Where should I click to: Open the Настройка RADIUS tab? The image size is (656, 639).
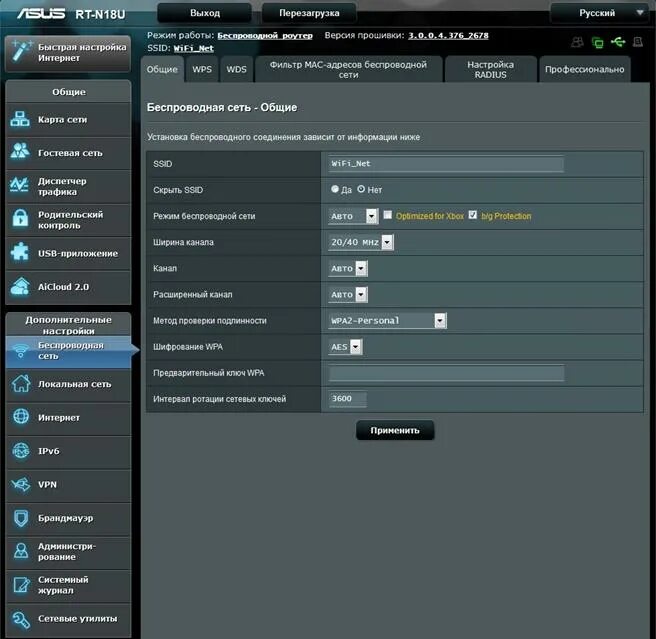[x=490, y=69]
